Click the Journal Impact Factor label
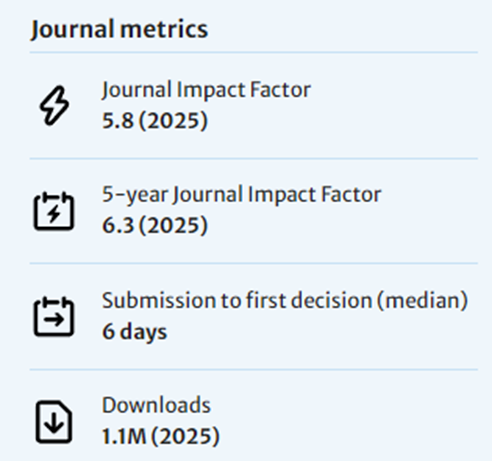Screen dimensions: 492x461 [206, 90]
